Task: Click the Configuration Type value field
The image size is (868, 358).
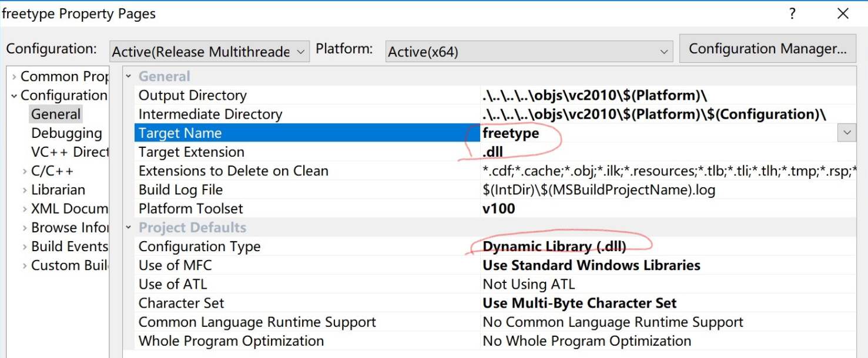Action: 554,246
